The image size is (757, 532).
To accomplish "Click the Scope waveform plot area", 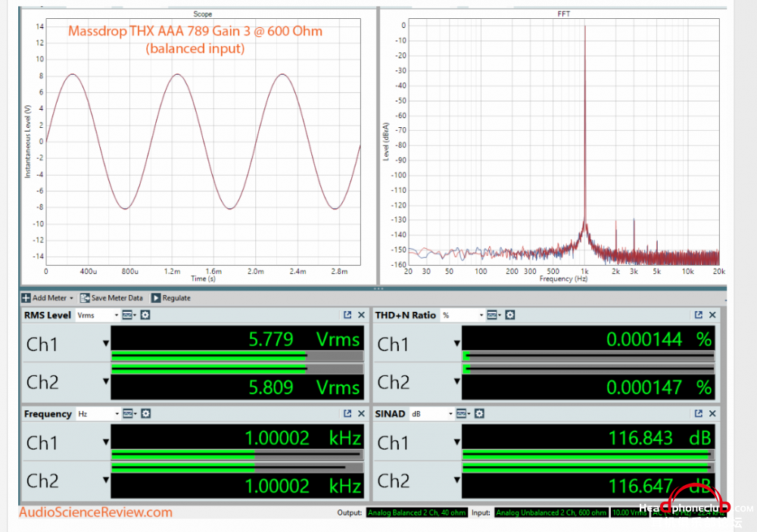I will pyautogui.click(x=203, y=142).
